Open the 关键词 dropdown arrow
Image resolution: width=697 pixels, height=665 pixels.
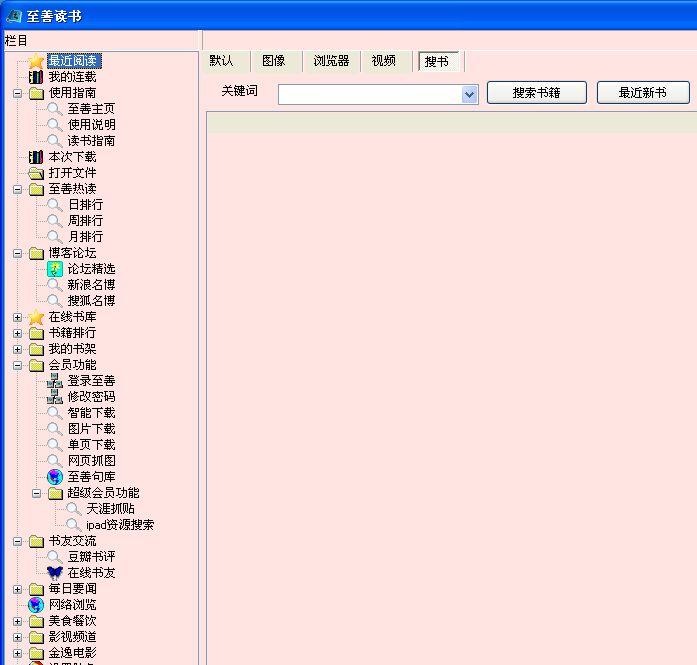coord(470,94)
